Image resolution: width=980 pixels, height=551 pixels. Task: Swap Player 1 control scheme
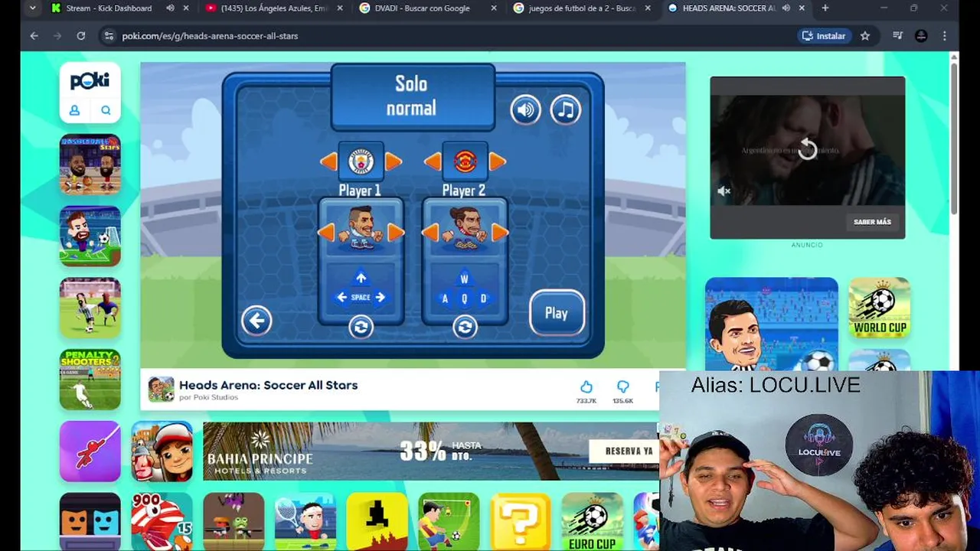(361, 327)
